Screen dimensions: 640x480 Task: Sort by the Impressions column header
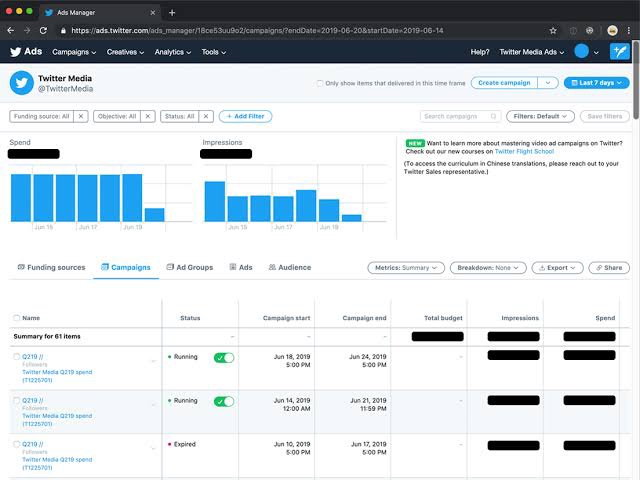[x=520, y=318]
